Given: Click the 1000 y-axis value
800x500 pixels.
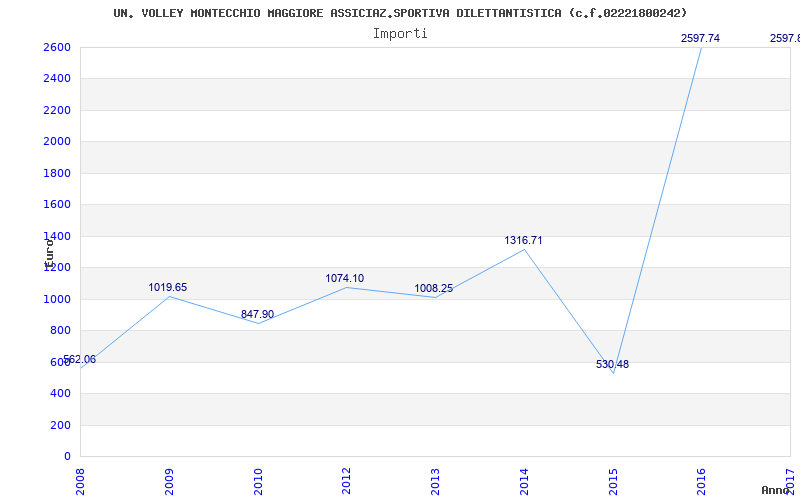Looking at the screenshot, I should coord(57,299).
